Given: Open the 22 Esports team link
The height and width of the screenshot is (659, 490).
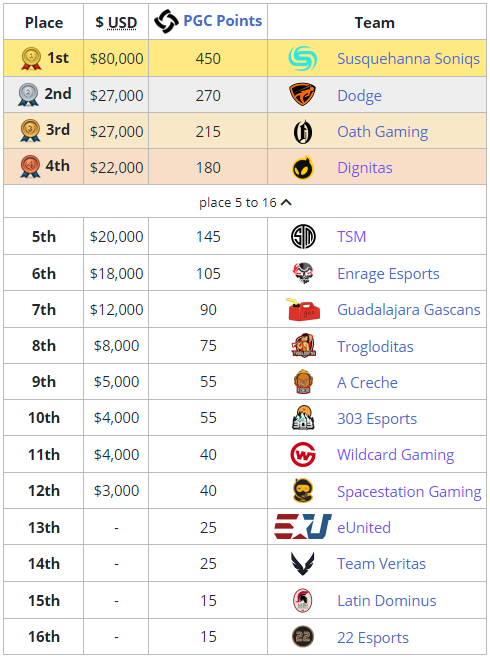Looking at the screenshot, I should [373, 638].
